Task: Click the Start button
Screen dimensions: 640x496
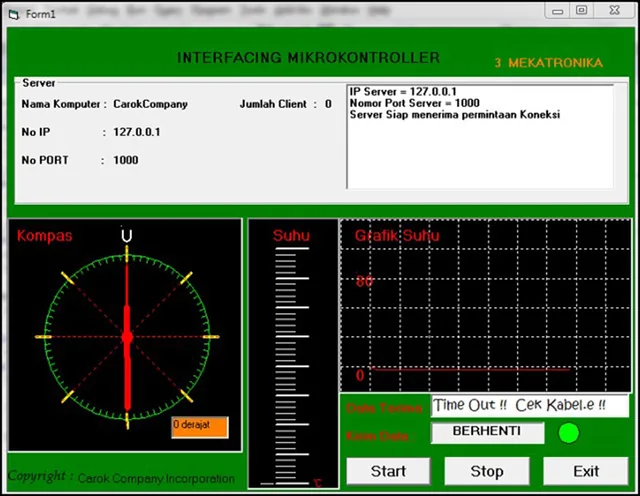Action: [388, 471]
